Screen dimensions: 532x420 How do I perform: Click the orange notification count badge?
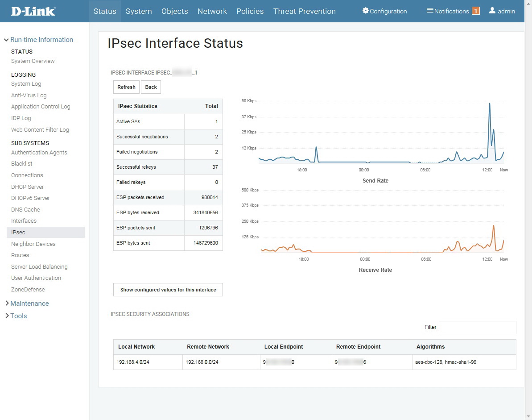point(475,11)
